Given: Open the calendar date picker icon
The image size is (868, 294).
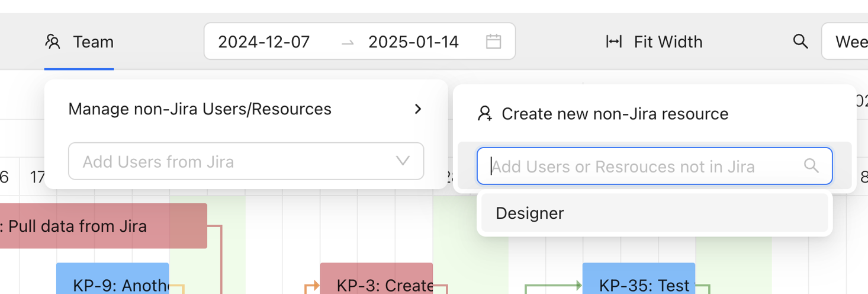Looking at the screenshot, I should (493, 41).
